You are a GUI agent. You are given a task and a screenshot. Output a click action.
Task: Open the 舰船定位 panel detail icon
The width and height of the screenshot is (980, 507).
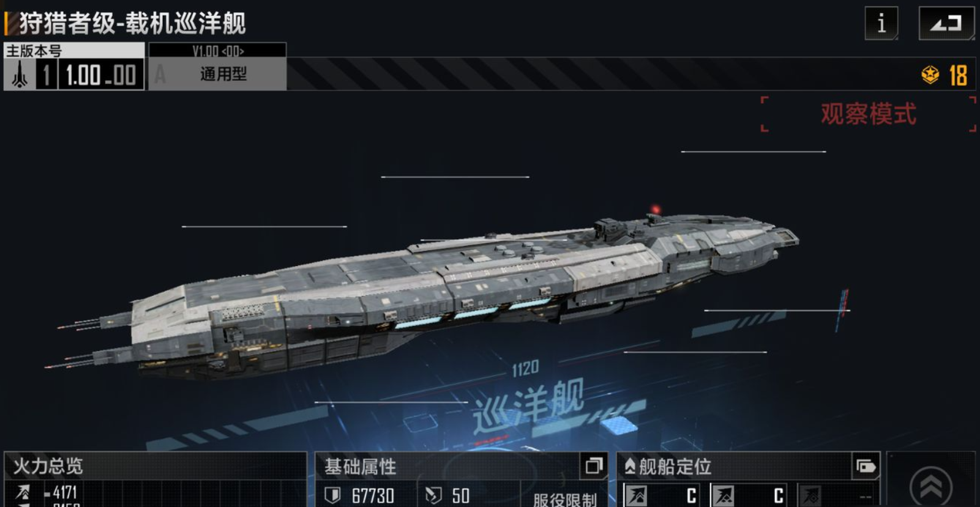(866, 467)
